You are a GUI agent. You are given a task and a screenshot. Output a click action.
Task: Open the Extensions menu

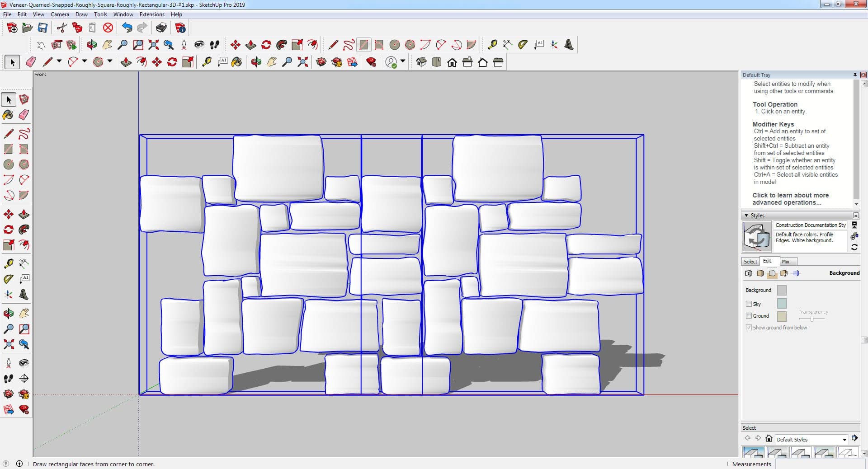pos(152,14)
